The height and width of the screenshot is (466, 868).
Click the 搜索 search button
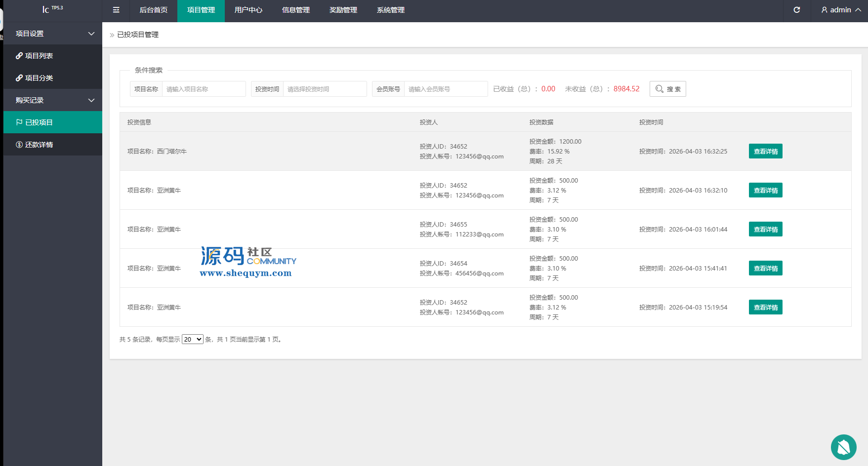(x=667, y=89)
